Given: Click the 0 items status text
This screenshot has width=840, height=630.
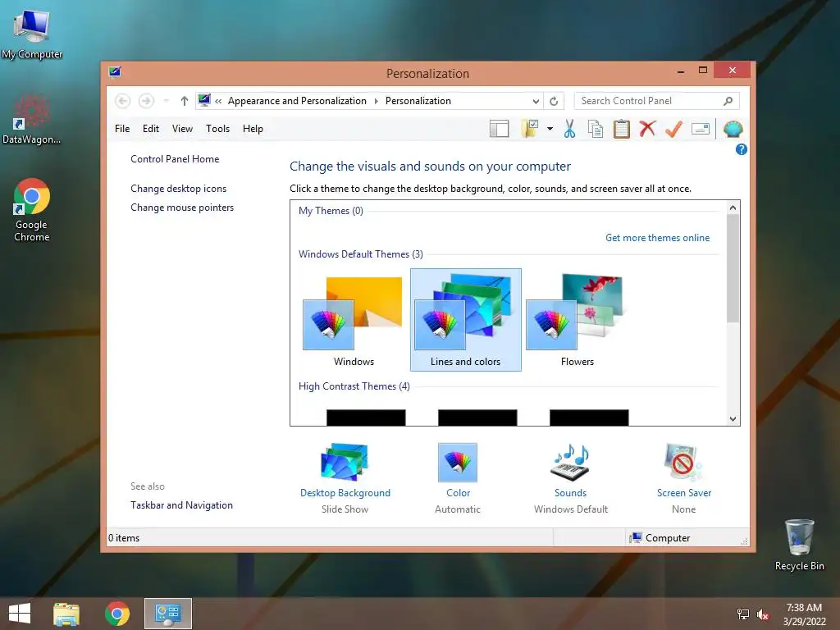Looking at the screenshot, I should (124, 538).
